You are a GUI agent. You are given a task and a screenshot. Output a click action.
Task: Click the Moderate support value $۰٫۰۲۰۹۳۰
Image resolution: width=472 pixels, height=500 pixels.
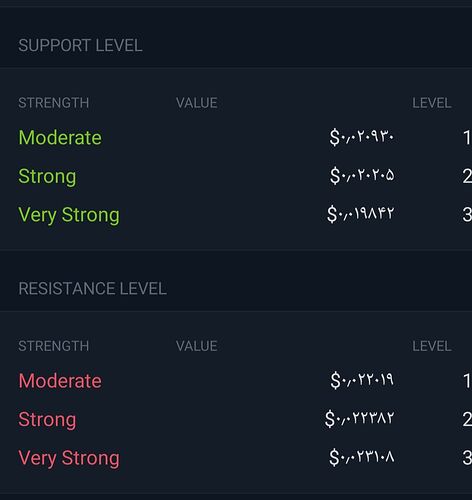[362, 137]
